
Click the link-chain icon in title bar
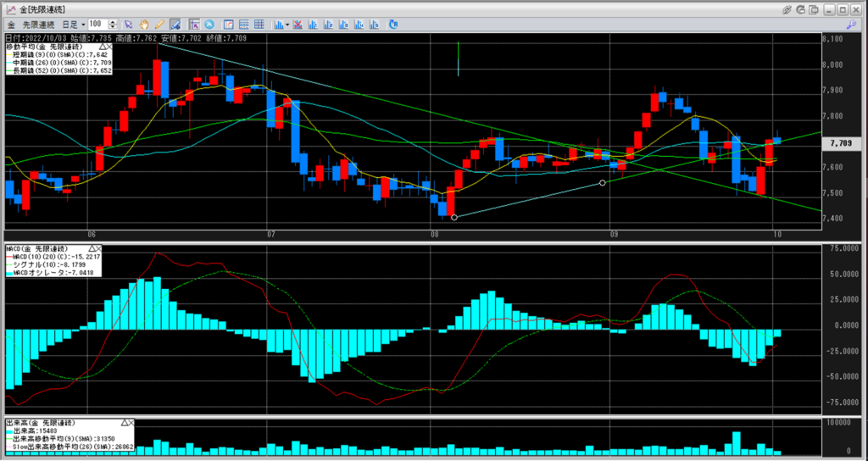coord(787,9)
